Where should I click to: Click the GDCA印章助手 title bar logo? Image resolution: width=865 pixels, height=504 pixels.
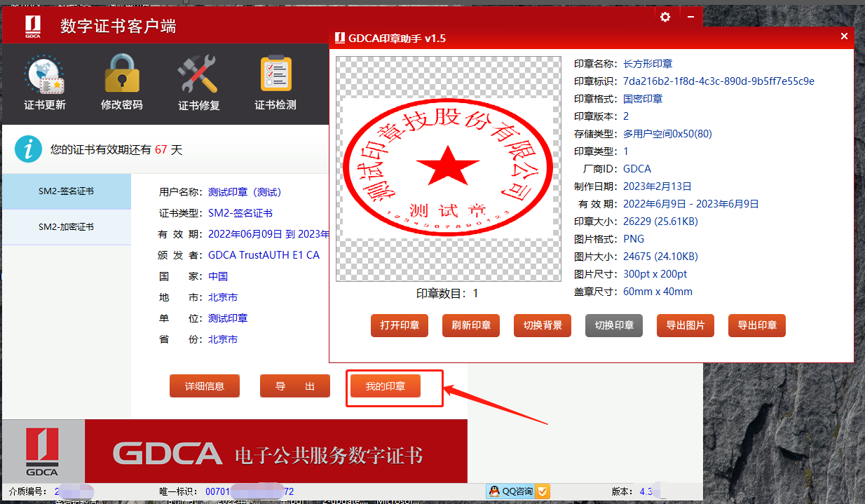click(340, 38)
